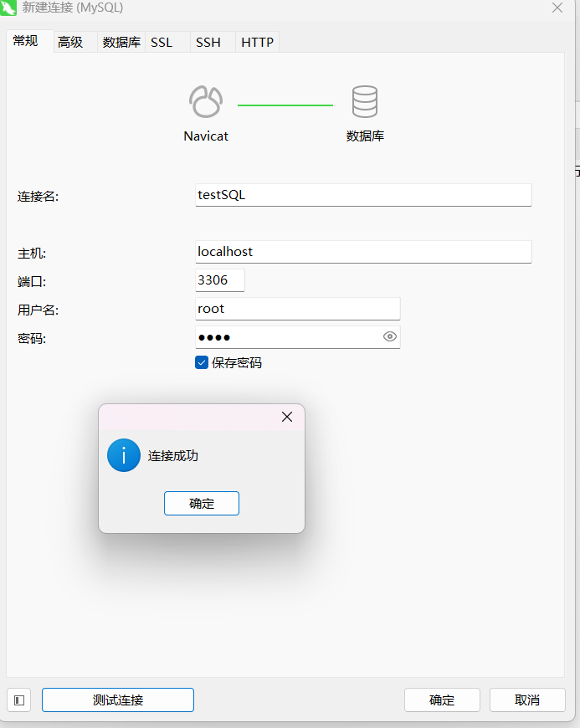Click the 端口 field showing 3306
Screen dimensions: 580x728
point(219,280)
